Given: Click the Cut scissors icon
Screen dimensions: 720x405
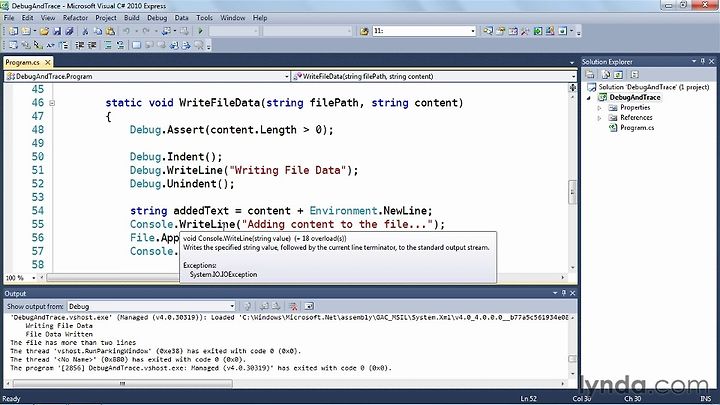Looking at the screenshot, I should coord(85,31).
